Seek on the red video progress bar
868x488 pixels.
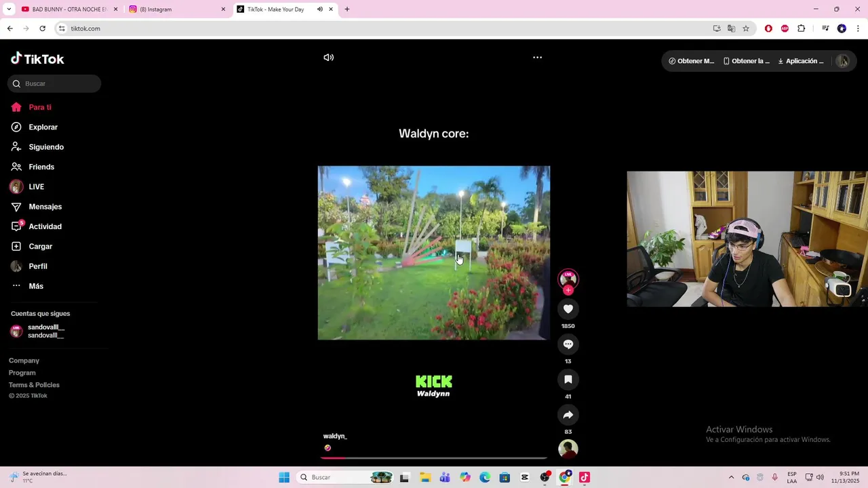pyautogui.click(x=433, y=457)
